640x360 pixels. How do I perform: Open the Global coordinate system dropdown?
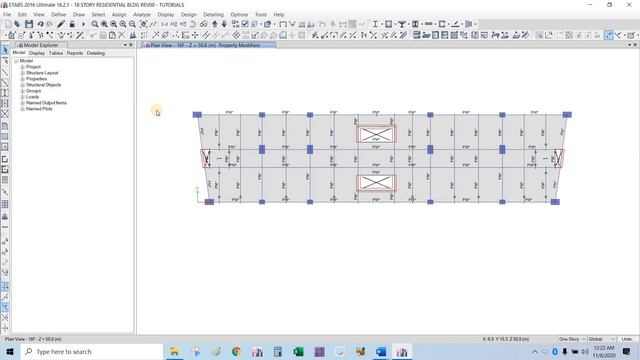[x=601, y=339]
